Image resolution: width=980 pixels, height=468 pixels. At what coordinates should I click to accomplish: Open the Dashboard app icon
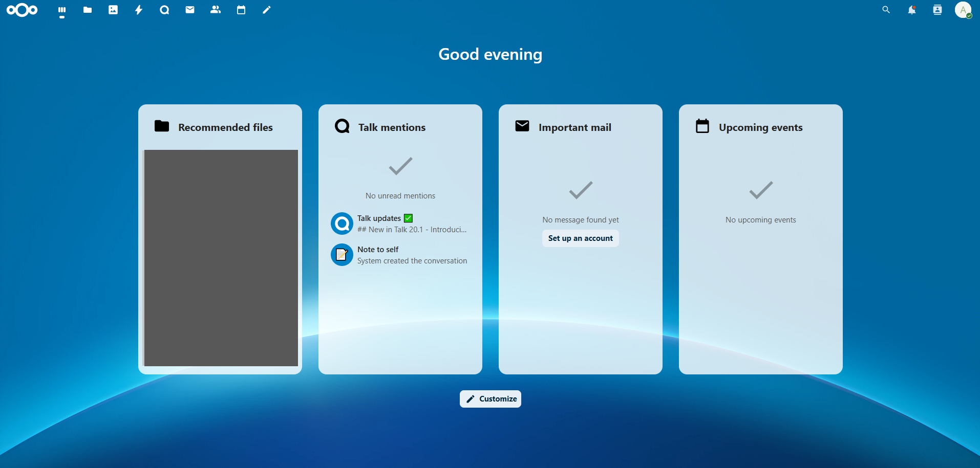pyautogui.click(x=61, y=10)
